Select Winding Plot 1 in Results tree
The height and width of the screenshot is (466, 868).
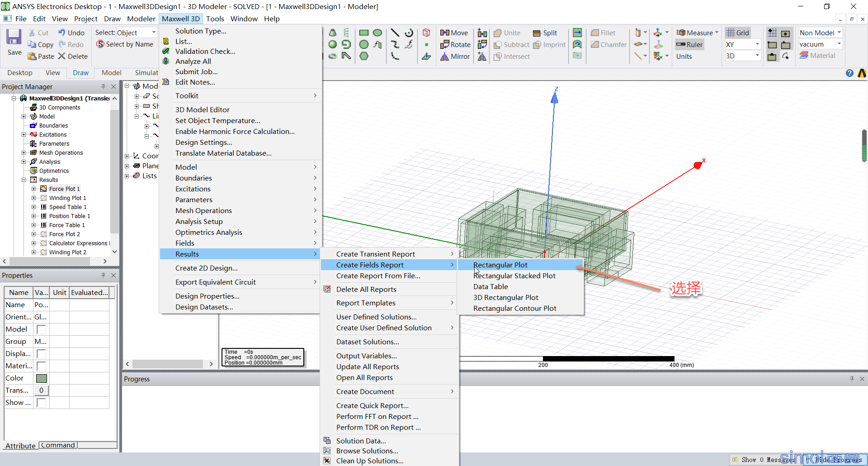pos(67,198)
